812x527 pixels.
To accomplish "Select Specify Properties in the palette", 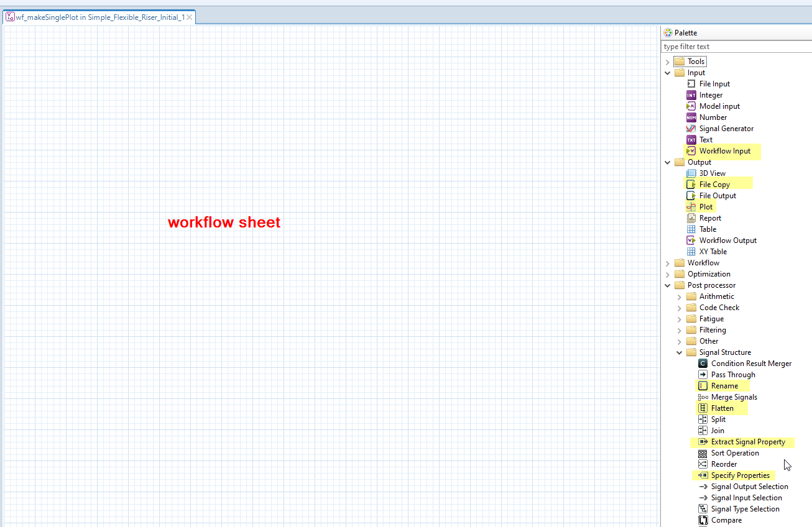I will point(740,475).
